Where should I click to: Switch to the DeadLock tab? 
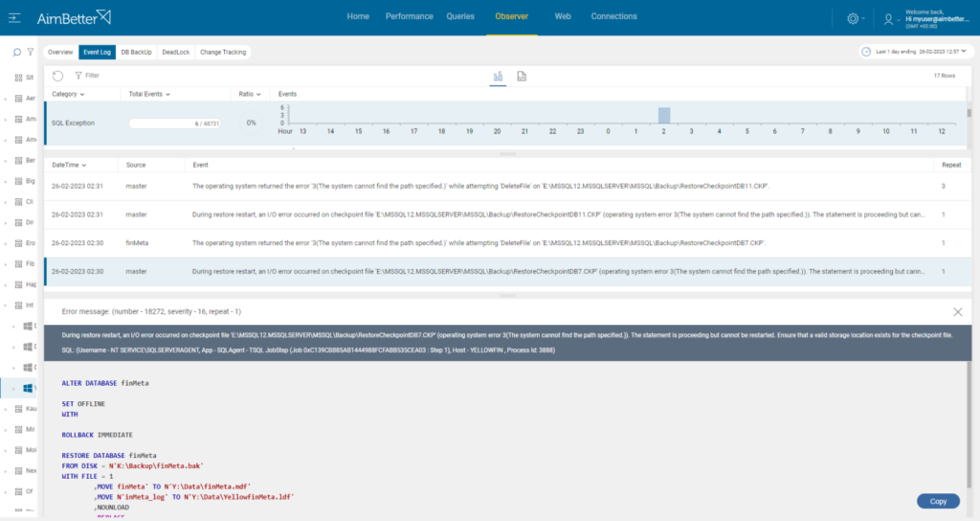[x=176, y=53]
